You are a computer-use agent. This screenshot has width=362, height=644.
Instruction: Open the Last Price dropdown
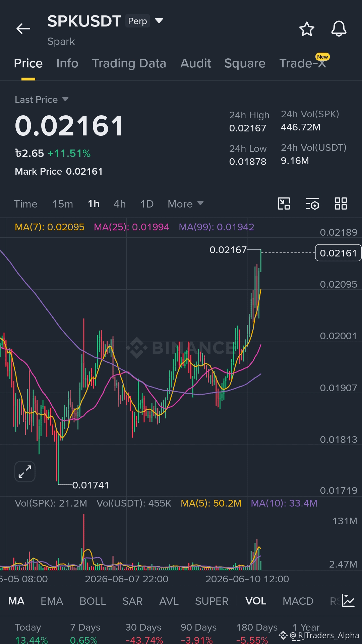[42, 100]
